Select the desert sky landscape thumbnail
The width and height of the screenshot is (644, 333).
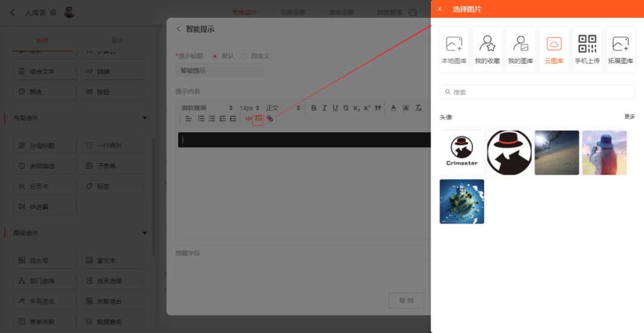(557, 153)
